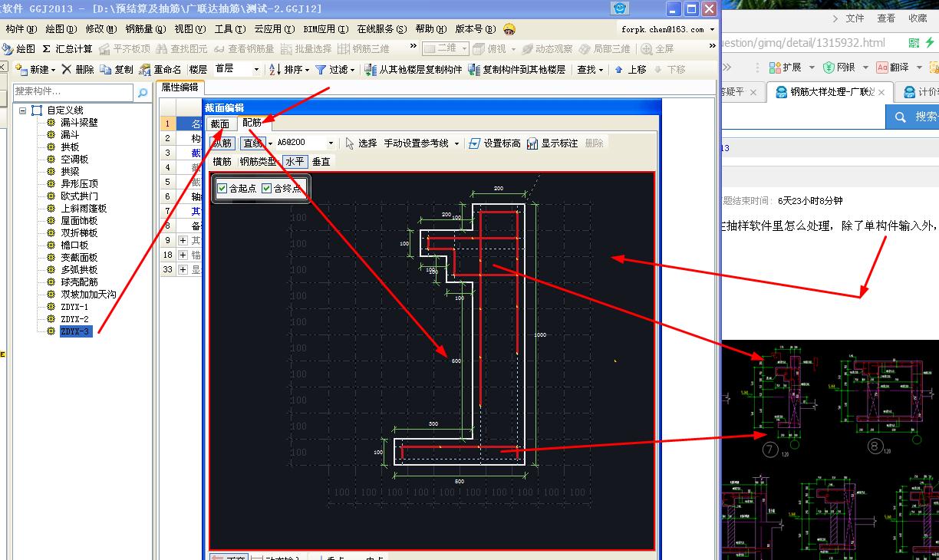Select the 钢筋大样处理 browser tab
The width and height of the screenshot is (939, 560).
pyautogui.click(x=829, y=92)
